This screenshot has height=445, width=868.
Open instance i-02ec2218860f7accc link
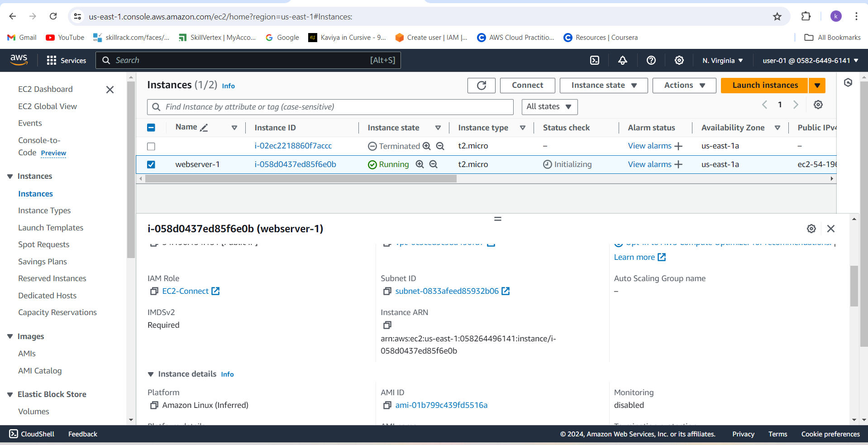tap(293, 146)
